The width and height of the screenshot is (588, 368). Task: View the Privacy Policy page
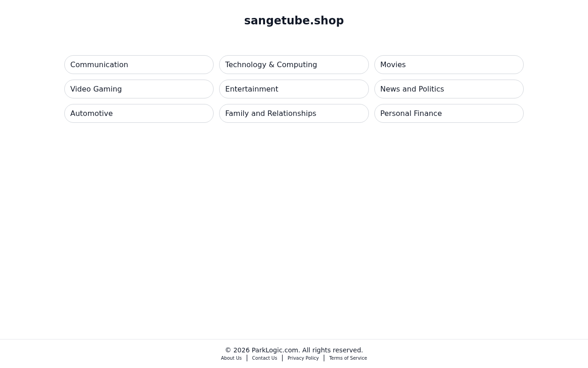click(303, 358)
